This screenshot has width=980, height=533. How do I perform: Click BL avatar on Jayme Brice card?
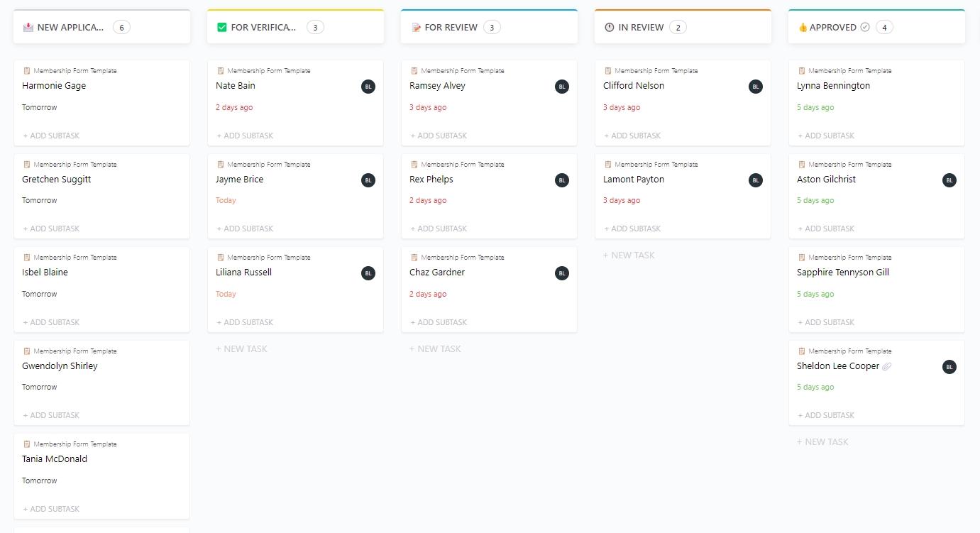tap(368, 180)
